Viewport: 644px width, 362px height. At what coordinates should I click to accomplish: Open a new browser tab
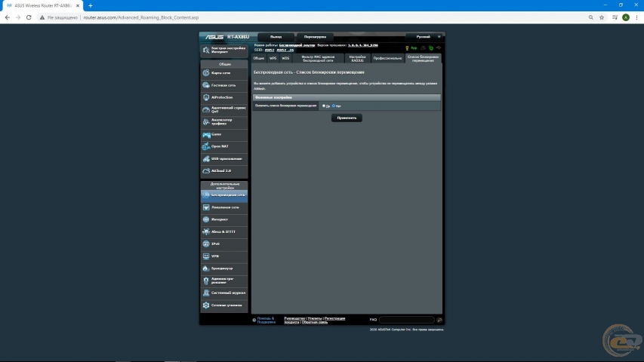pyautogui.click(x=91, y=6)
